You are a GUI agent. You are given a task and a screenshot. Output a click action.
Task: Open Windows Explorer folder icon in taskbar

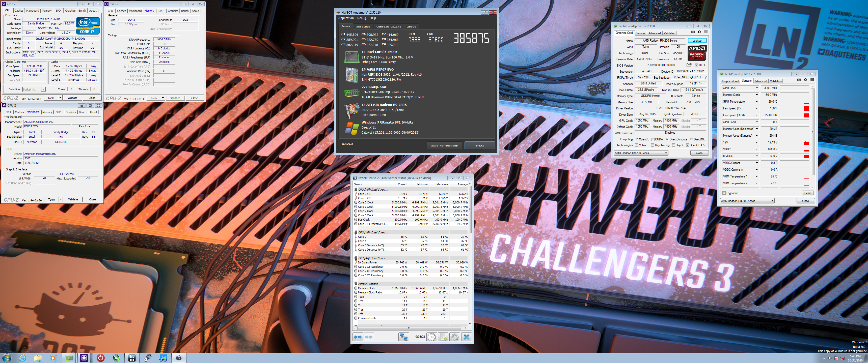38,358
